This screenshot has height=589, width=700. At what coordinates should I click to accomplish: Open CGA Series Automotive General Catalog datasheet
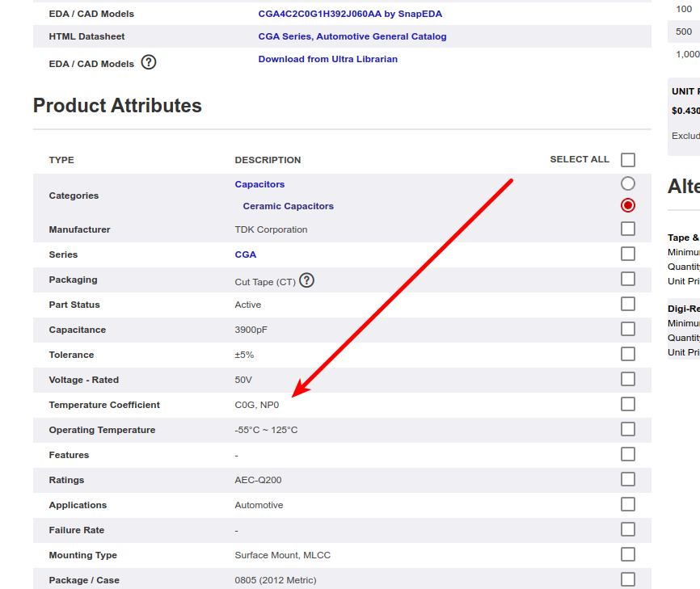[352, 36]
